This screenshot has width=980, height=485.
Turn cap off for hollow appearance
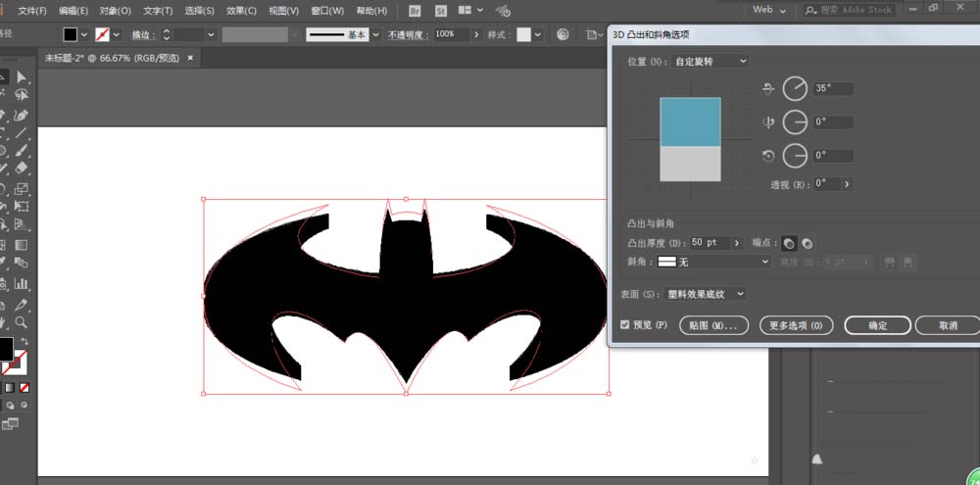[x=808, y=243]
